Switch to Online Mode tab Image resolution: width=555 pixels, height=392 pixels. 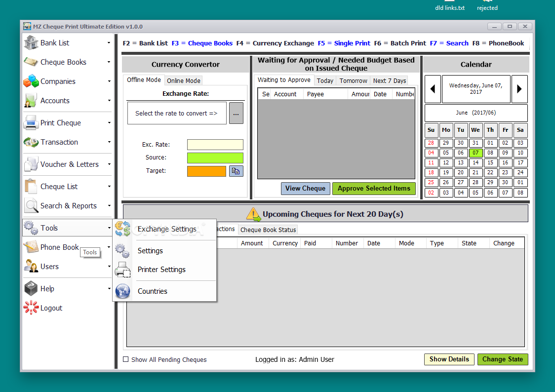[183, 80]
